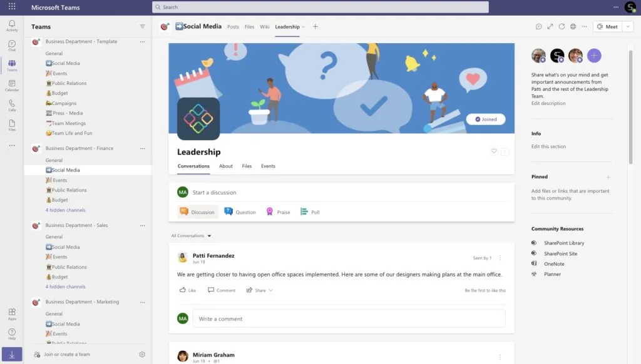Favorite the Leadership community heart icon
Screen dimensions: 641x364
494,151
